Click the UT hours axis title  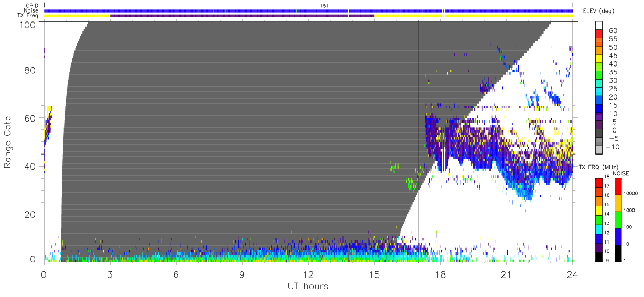[x=307, y=286]
